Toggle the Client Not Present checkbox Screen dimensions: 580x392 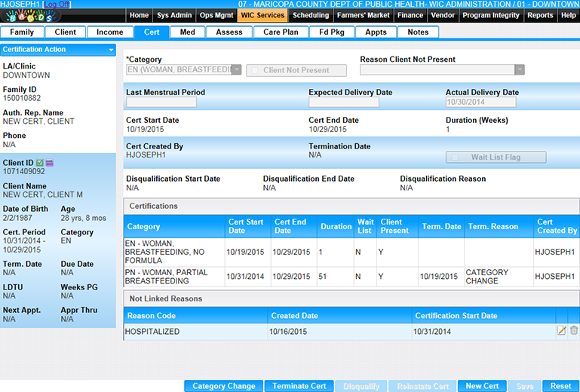coord(256,70)
